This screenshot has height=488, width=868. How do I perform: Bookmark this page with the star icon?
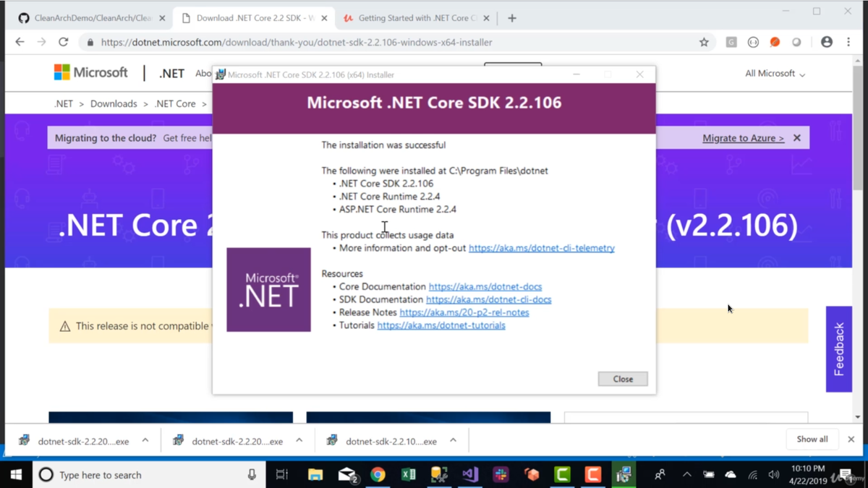point(704,42)
